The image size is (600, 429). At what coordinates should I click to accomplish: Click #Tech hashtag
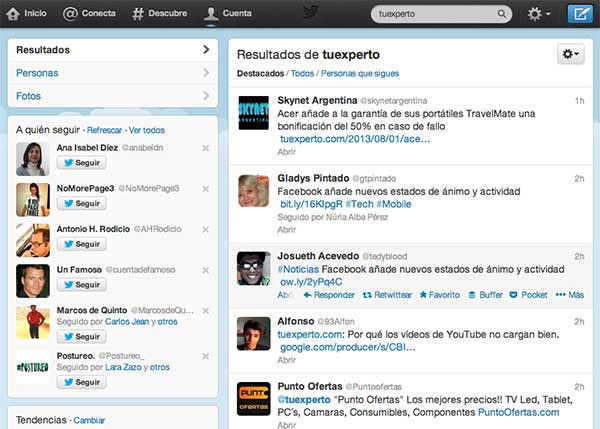click(x=359, y=204)
